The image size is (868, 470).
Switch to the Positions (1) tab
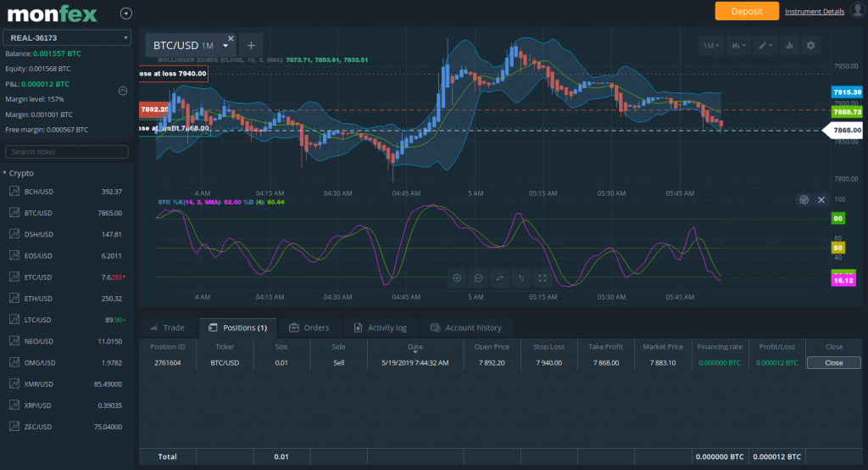(238, 327)
